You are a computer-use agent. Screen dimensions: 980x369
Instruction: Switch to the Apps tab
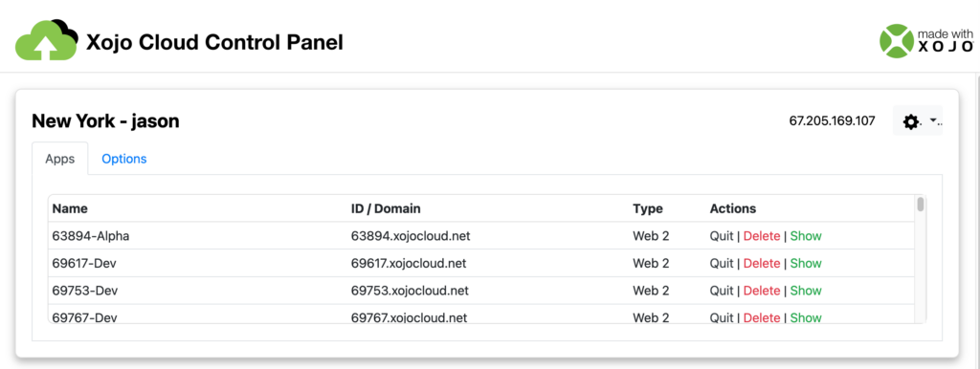(60, 159)
